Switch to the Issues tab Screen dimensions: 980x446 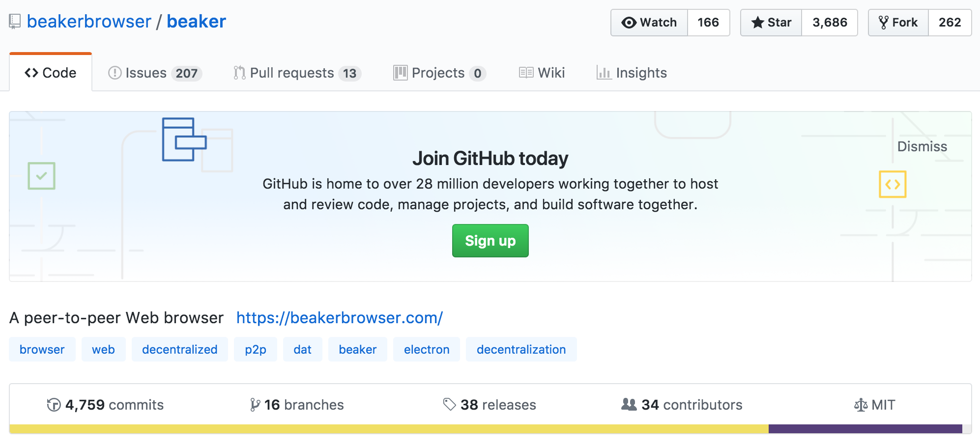[155, 73]
